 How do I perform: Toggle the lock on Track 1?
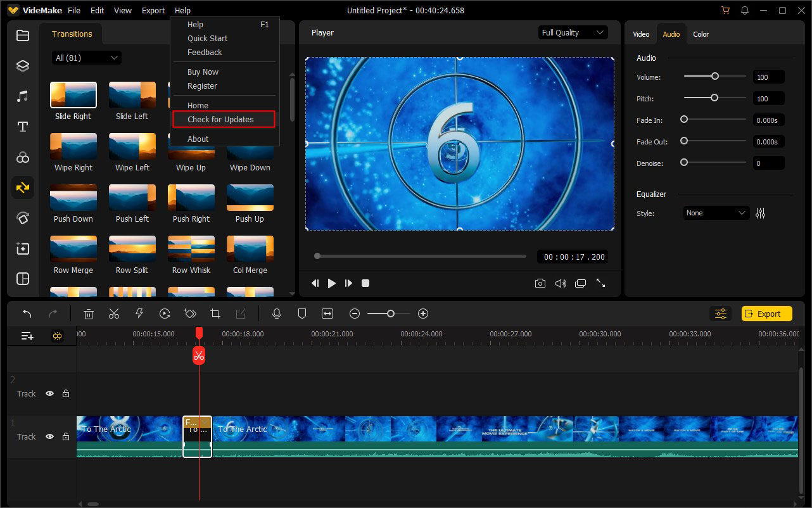[66, 437]
